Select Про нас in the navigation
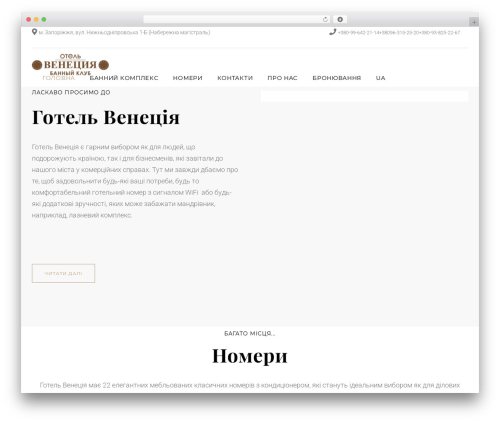This screenshot has width=500, height=423. click(282, 78)
